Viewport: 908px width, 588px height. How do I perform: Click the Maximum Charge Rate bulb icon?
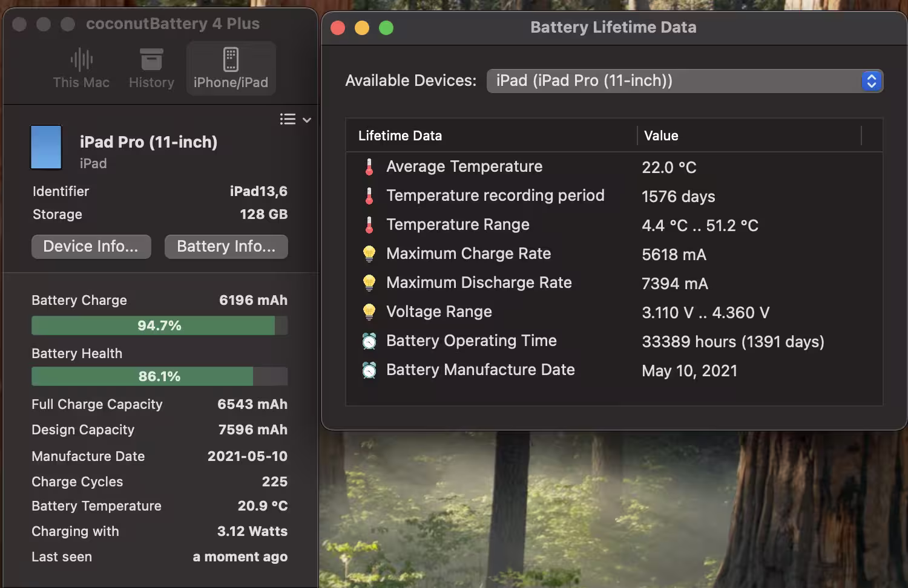(x=369, y=253)
